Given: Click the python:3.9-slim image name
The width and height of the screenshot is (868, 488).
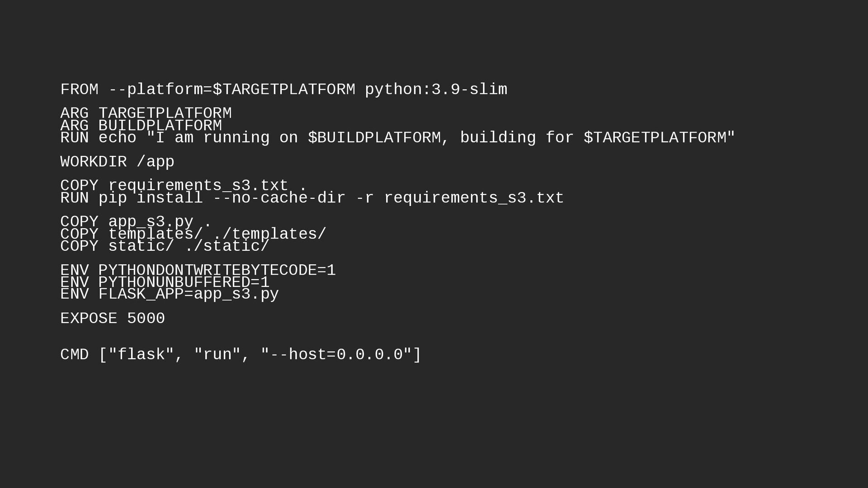Looking at the screenshot, I should tap(436, 89).
